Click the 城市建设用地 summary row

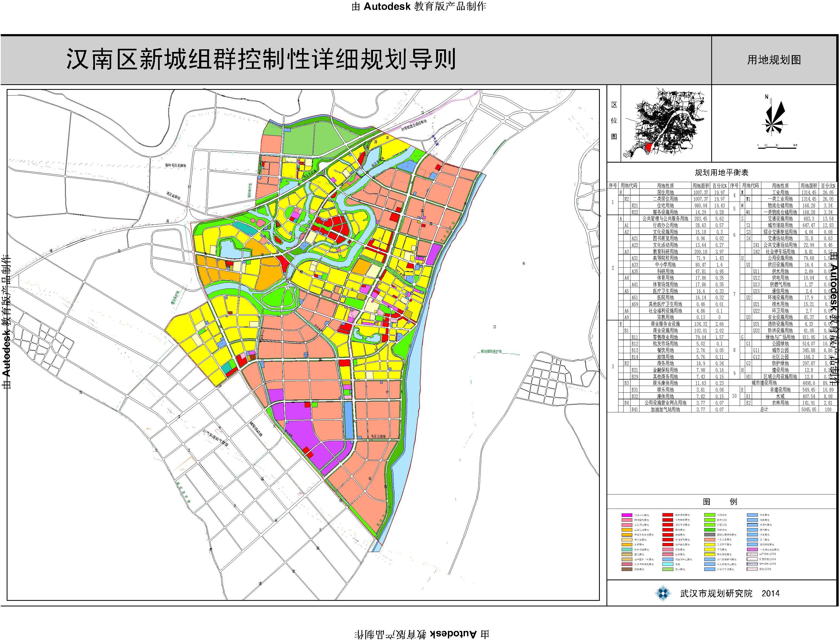click(x=764, y=383)
